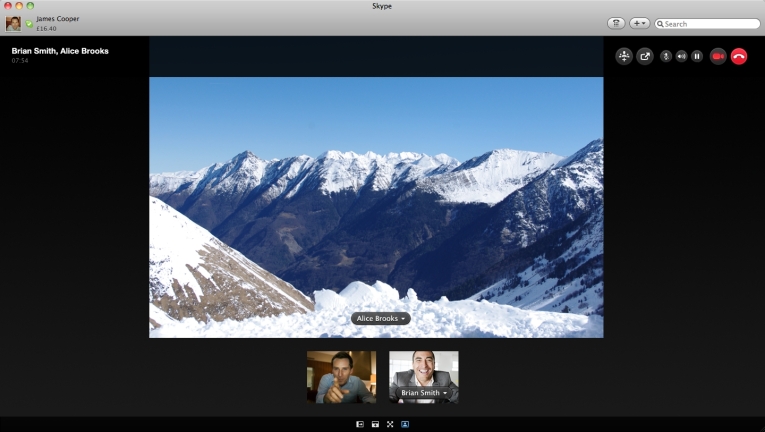765x432 pixels.
Task: Open the plus dropdown in the toolbar
Action: click(639, 23)
